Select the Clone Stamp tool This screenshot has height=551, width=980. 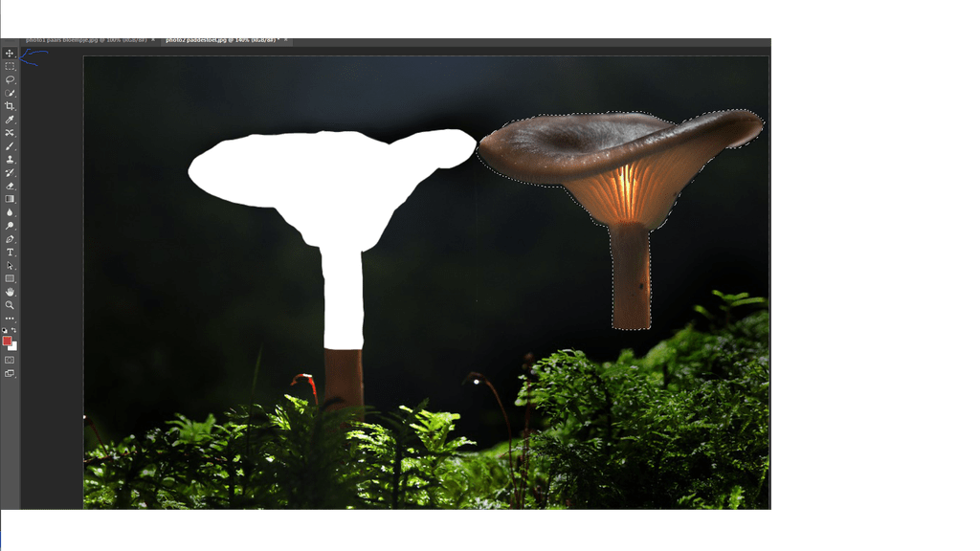(10, 160)
